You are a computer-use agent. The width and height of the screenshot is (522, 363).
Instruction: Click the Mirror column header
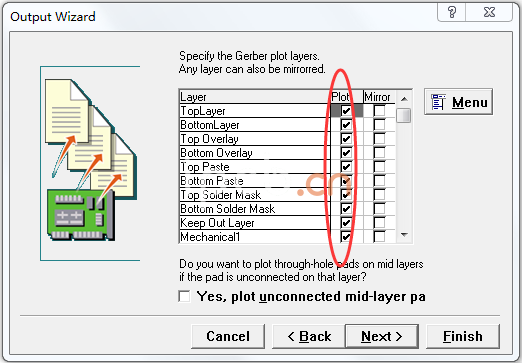click(379, 97)
